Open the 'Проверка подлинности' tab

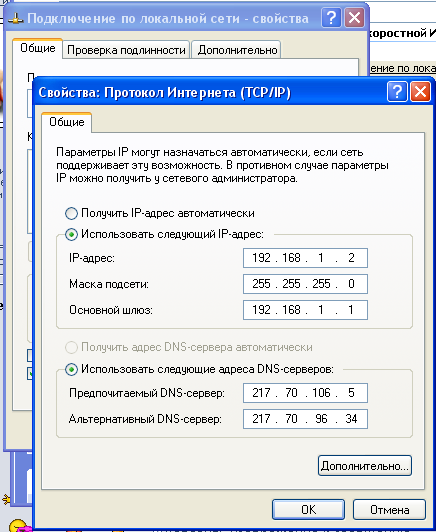coord(126,50)
